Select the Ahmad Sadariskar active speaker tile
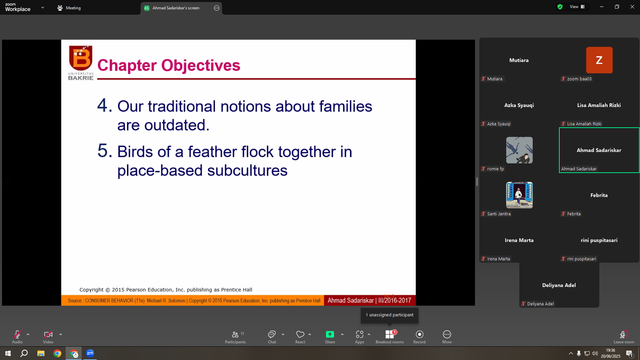 [599, 150]
